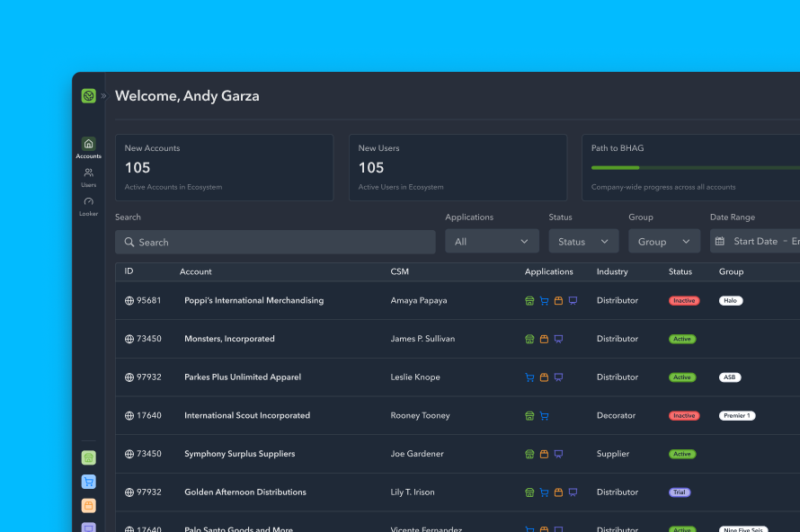The height and width of the screenshot is (532, 800).
Task: Click the green storefront icon in the lower sidebar
Action: coord(88,457)
